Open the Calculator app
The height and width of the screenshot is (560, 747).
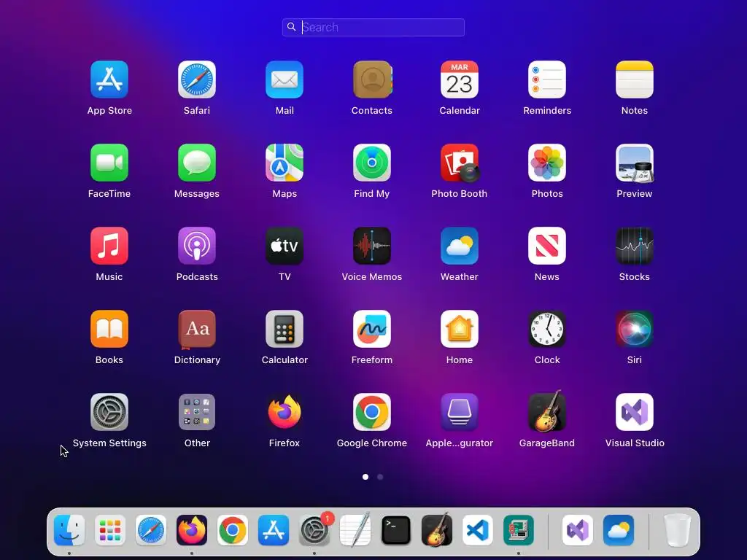[285, 329]
